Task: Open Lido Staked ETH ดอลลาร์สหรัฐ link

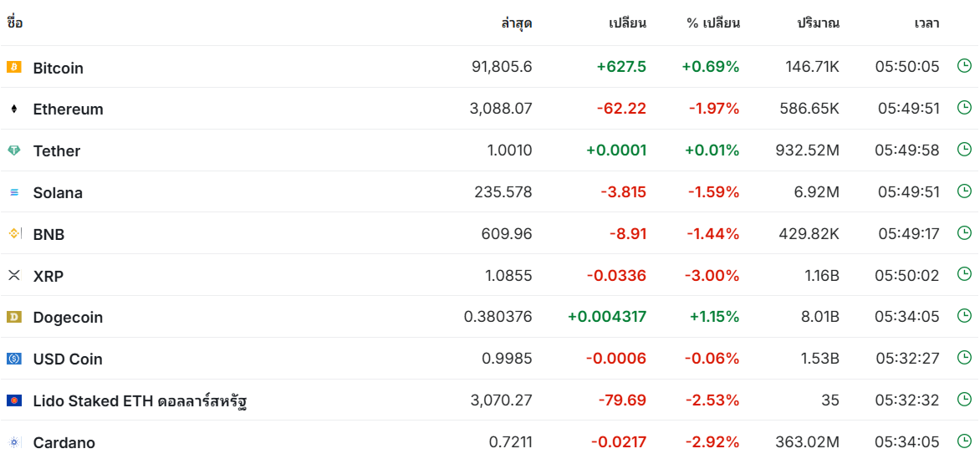Action: coord(142,400)
